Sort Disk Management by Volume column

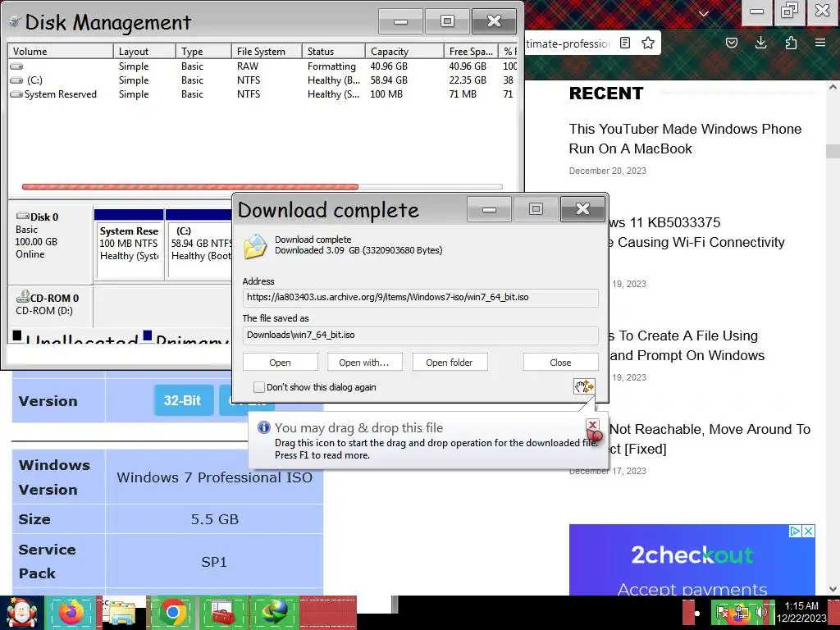(x=60, y=52)
